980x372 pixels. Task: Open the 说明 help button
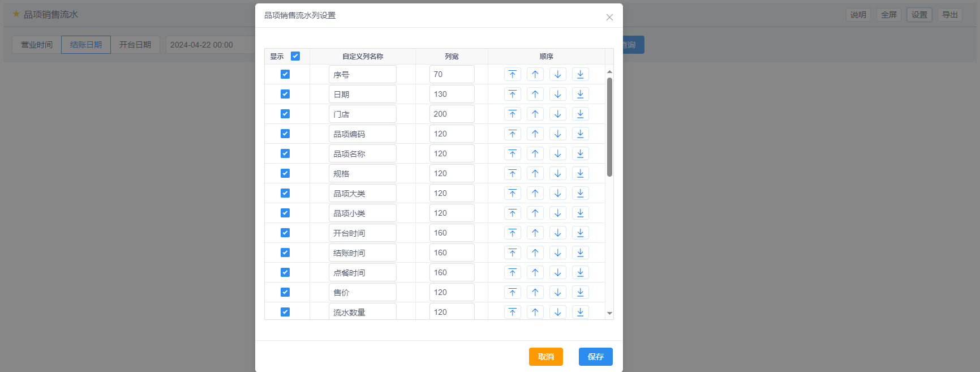click(858, 15)
